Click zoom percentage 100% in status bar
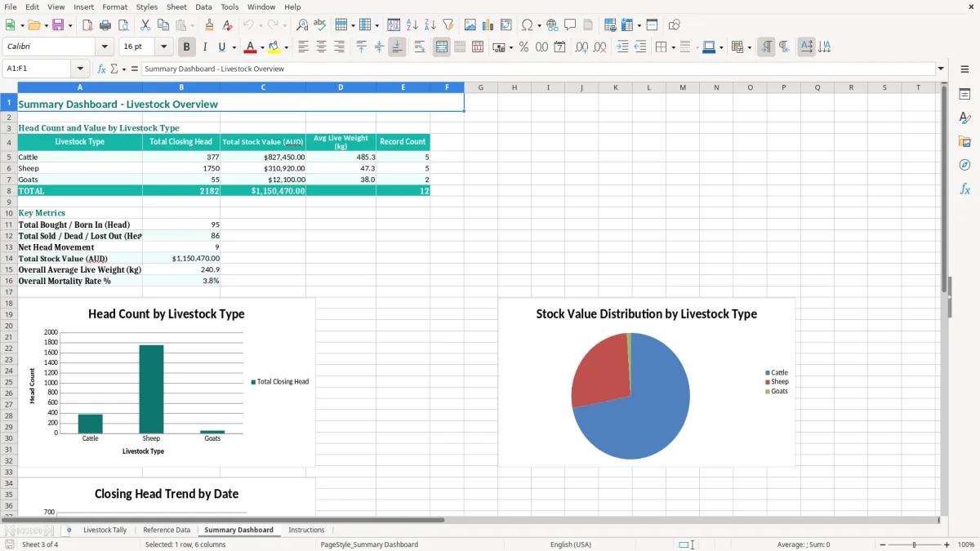This screenshot has height=551, width=980. pos(966,544)
